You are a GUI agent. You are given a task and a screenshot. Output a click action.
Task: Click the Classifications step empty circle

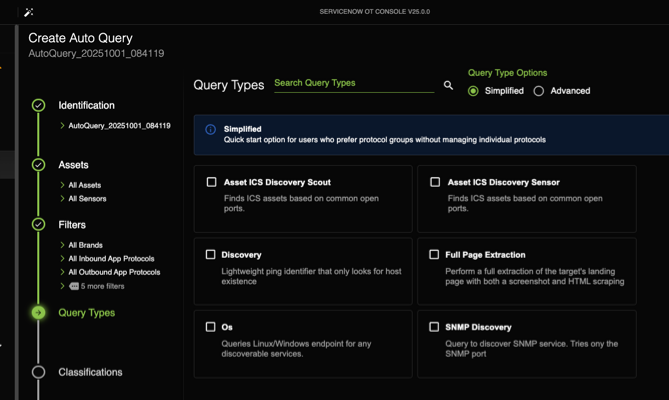coord(38,372)
